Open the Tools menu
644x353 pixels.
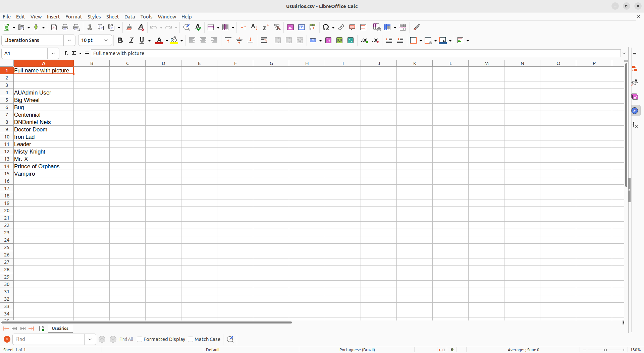146,17
